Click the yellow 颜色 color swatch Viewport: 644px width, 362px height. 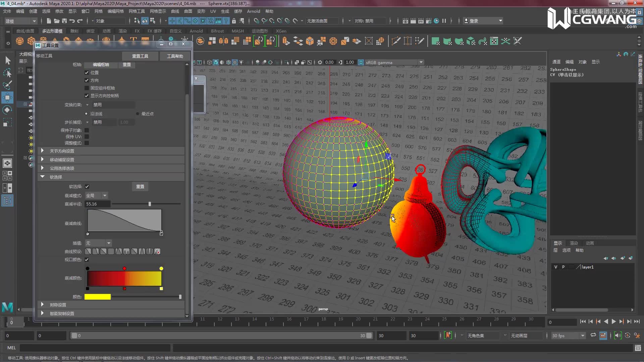point(97,297)
